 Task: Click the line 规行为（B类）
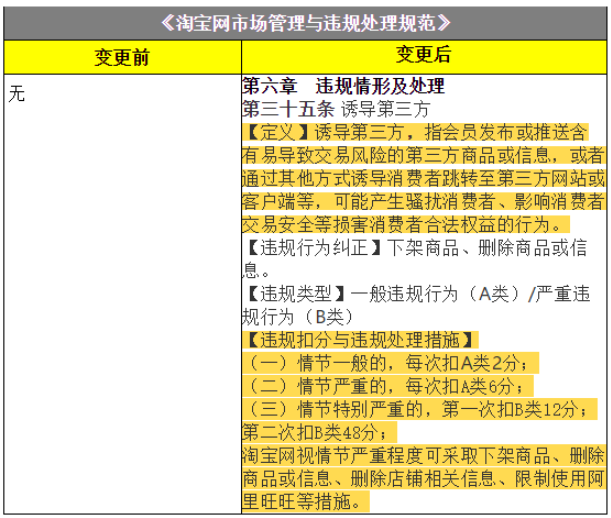pyautogui.click(x=298, y=316)
